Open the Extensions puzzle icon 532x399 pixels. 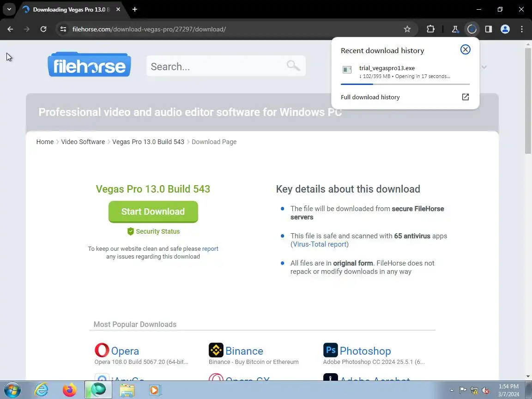click(430, 29)
